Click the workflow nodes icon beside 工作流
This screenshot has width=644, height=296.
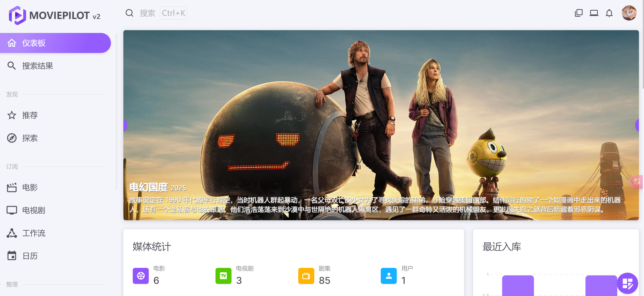pyautogui.click(x=12, y=233)
